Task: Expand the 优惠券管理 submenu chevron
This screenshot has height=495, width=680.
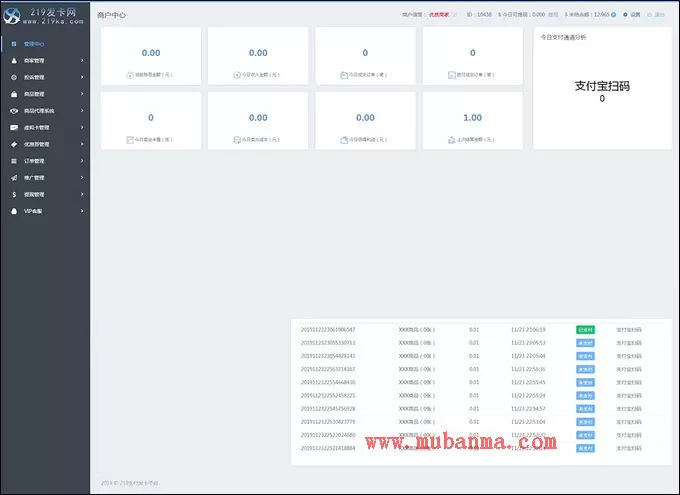Action: point(82,144)
